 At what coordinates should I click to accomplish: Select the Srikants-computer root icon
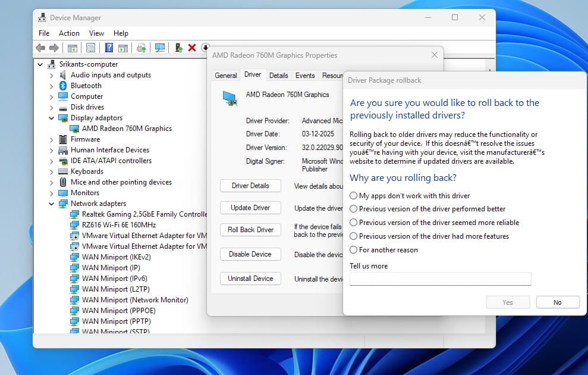pos(52,64)
